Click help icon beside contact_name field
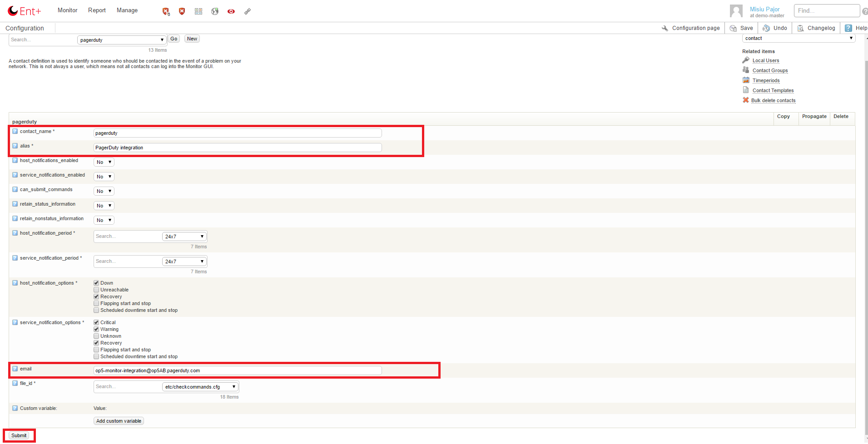868x444 pixels. click(x=15, y=131)
